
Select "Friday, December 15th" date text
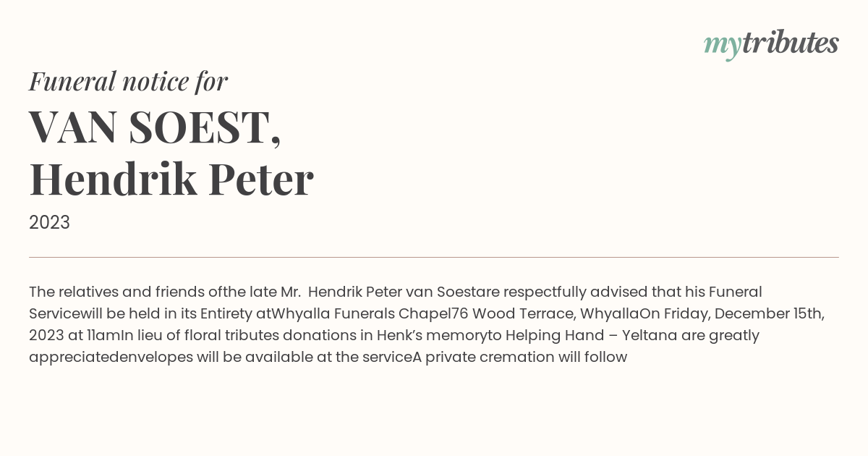point(743,313)
